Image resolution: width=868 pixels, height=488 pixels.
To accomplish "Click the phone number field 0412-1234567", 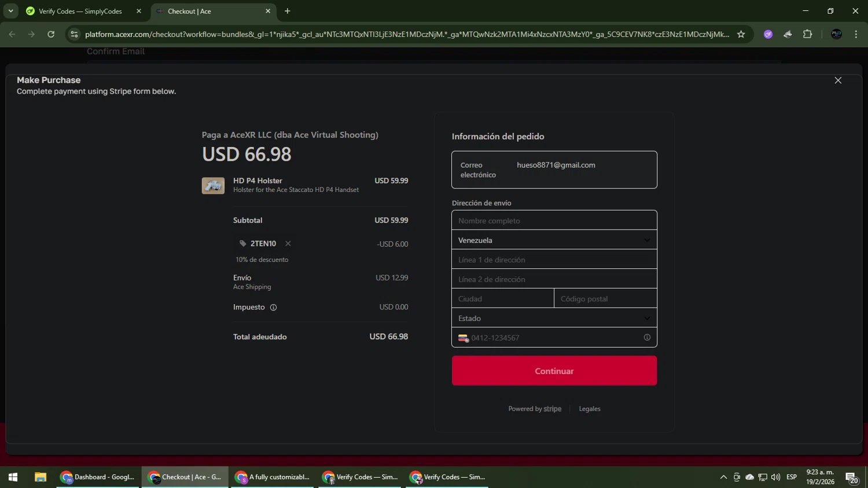I will [x=554, y=338].
